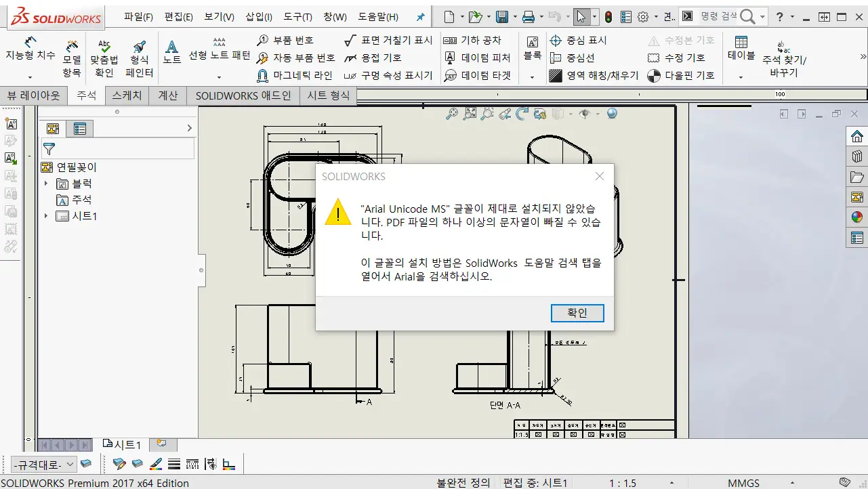Screen dimensions: 868x489
Task: Open the 보기(V) menu
Action: [219, 17]
